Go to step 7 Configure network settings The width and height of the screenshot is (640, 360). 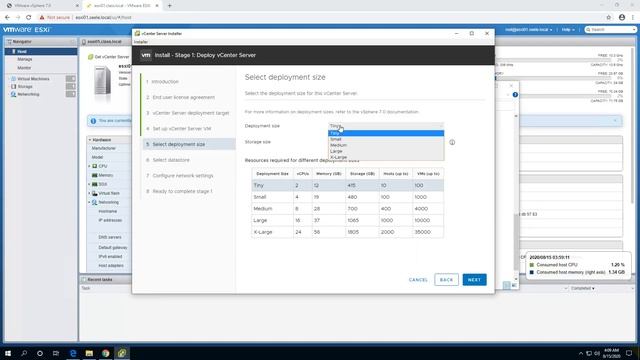[x=180, y=176]
